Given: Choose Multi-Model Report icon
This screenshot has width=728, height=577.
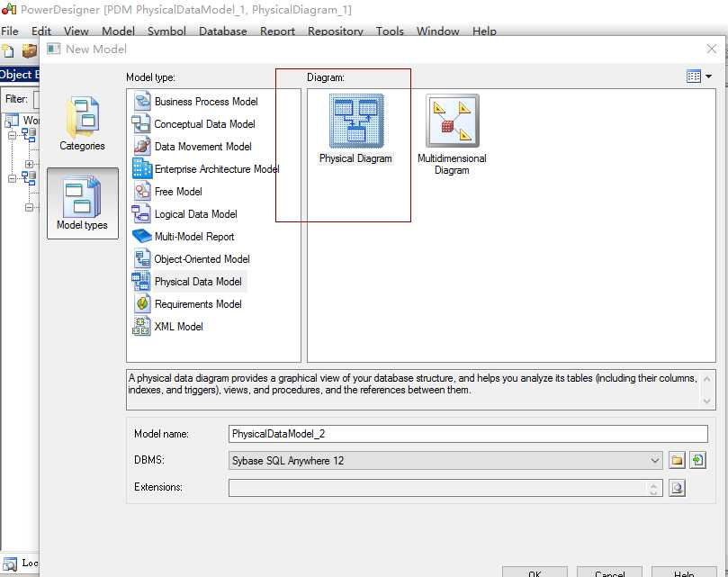Looking at the screenshot, I should [x=142, y=236].
